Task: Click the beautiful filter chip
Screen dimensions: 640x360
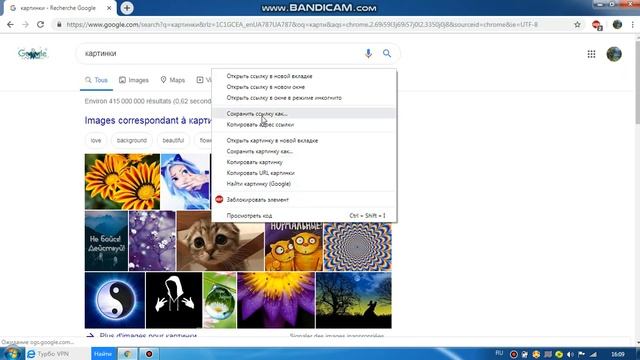Action: coord(173,140)
